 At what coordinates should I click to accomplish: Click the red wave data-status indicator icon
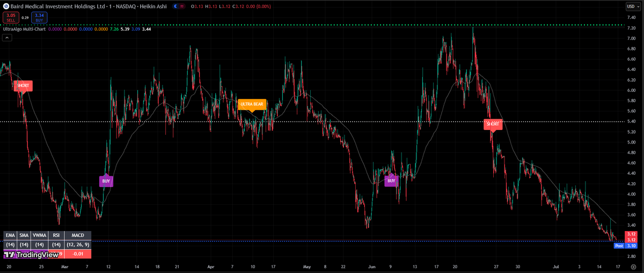[x=182, y=6]
